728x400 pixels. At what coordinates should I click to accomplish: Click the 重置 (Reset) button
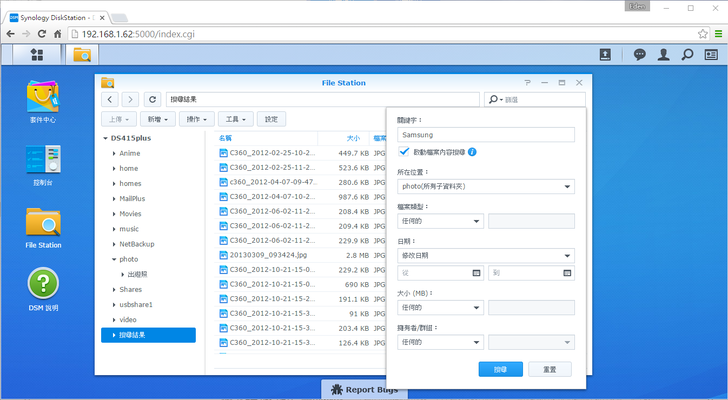[x=549, y=369]
